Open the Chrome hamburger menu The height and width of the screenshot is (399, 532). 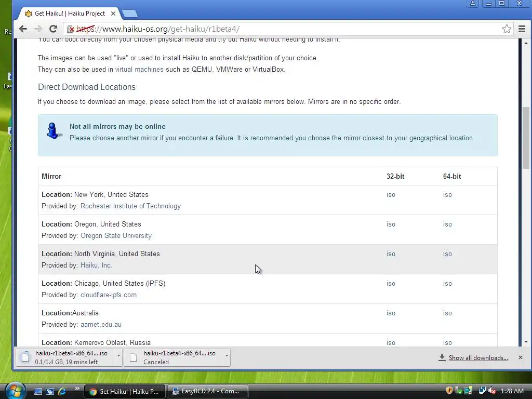522,29
